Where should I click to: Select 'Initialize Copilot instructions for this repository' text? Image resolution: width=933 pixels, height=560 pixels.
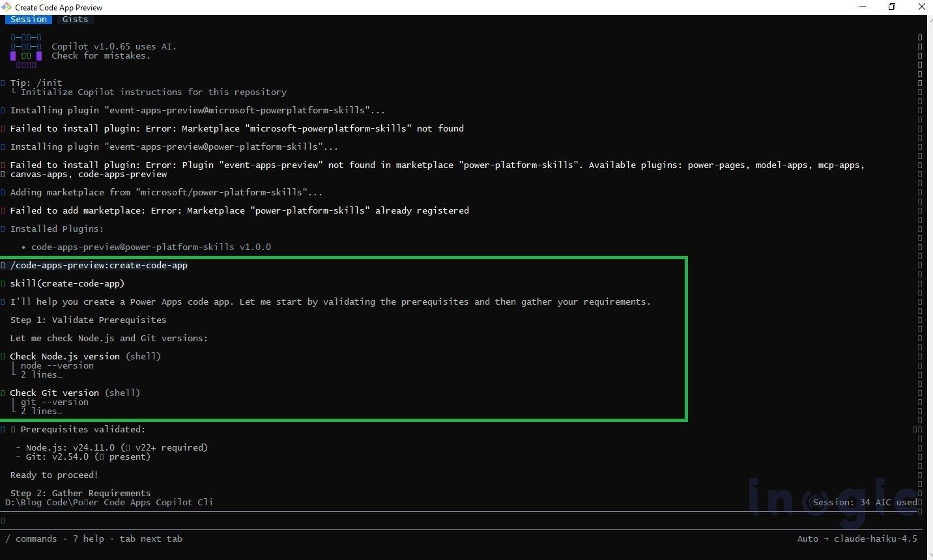154,92
